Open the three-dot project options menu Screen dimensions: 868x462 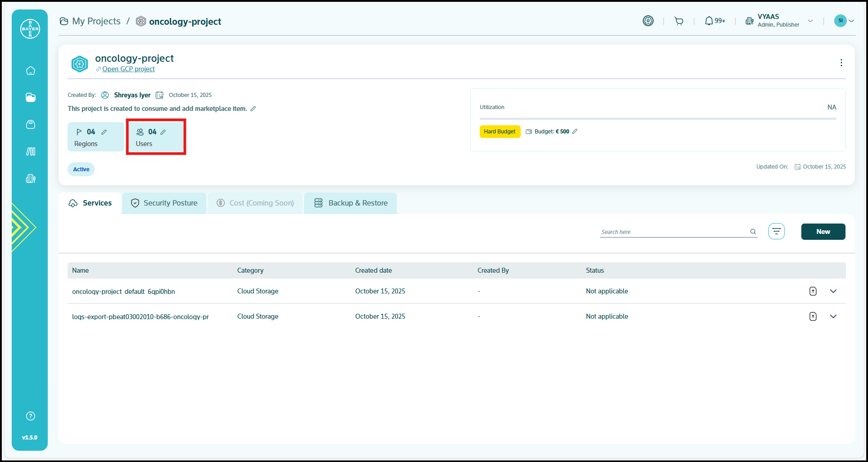[x=841, y=63]
